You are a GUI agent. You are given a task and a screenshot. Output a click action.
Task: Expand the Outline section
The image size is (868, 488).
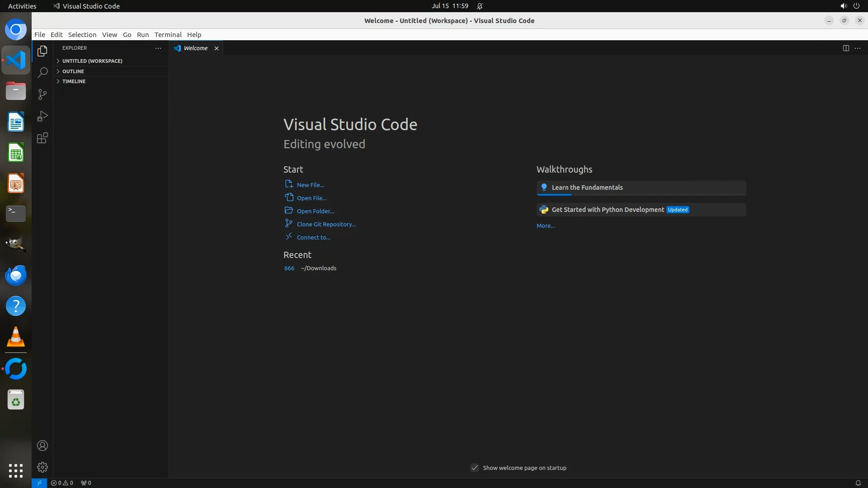tap(73, 71)
